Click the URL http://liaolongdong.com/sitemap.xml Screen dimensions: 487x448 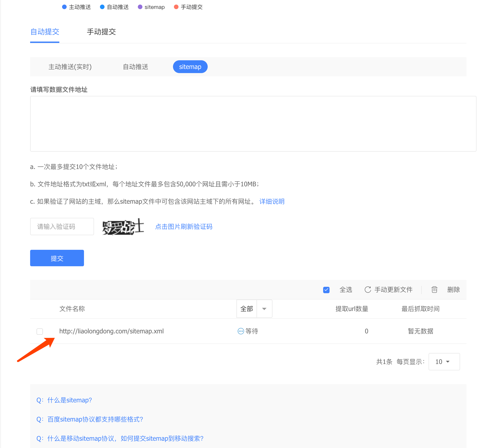click(111, 331)
